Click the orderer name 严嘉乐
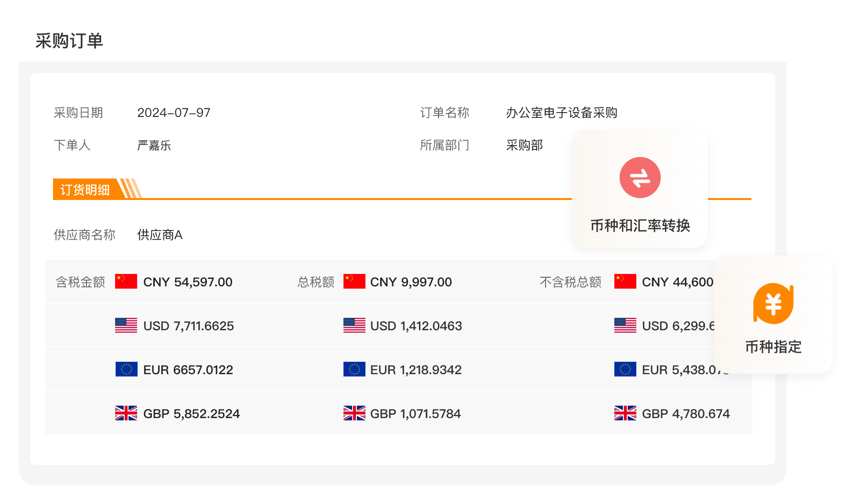This screenshot has width=847, height=504. click(154, 145)
